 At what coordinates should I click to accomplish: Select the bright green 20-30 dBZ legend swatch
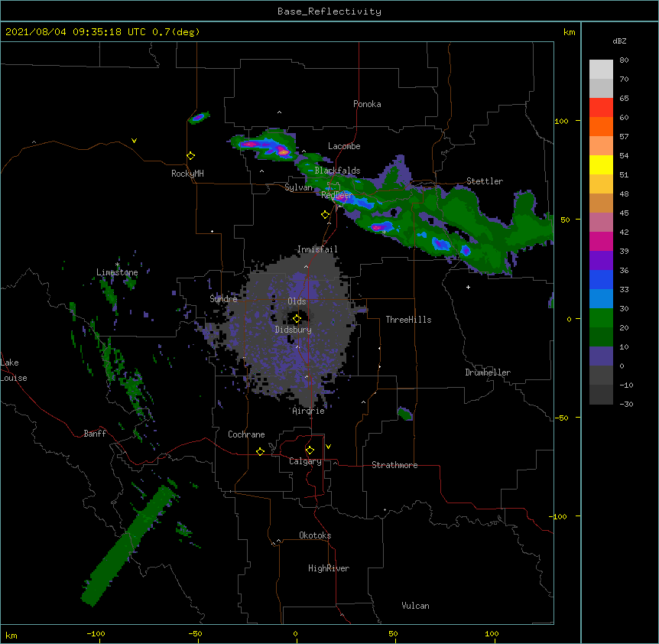[x=601, y=318]
